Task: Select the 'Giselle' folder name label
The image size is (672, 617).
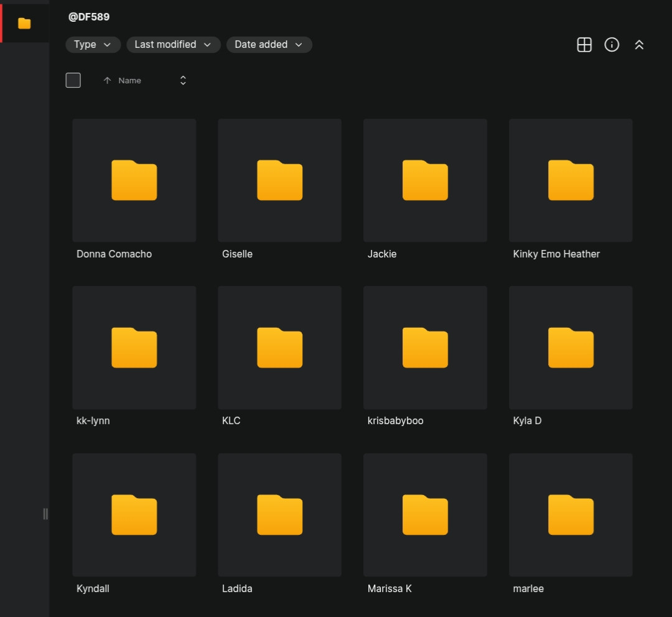Action: click(x=237, y=254)
